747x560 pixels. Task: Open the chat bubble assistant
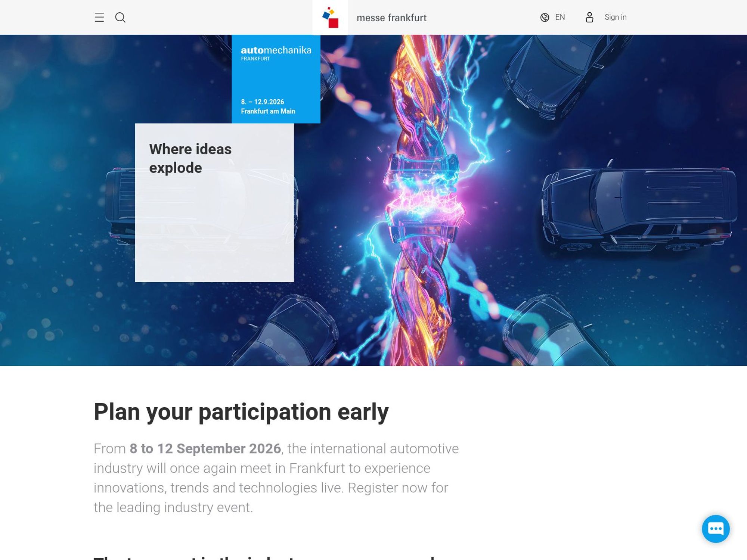click(x=716, y=529)
